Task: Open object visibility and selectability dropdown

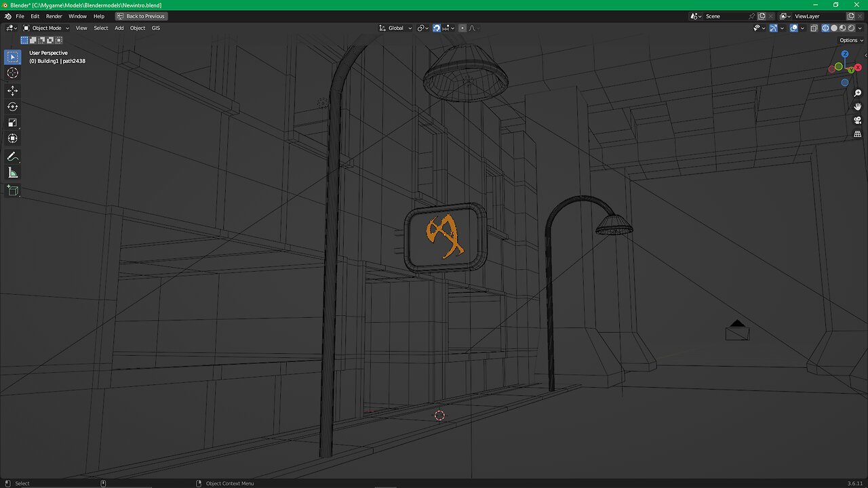Action: pyautogui.click(x=759, y=28)
